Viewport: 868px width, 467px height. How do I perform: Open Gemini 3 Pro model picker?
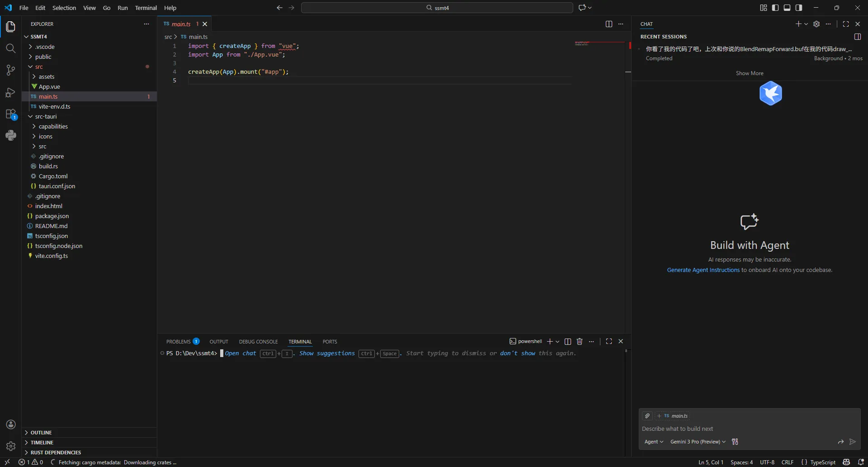[698, 442]
